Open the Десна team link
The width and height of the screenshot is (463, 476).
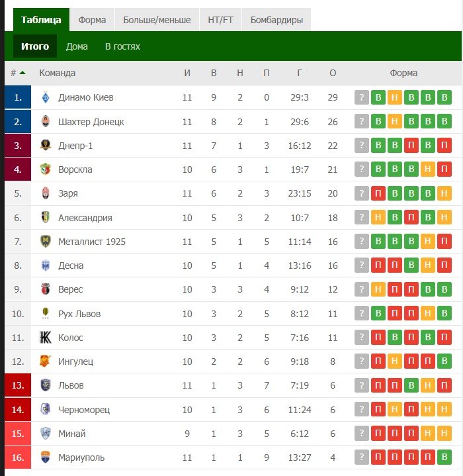71,265
